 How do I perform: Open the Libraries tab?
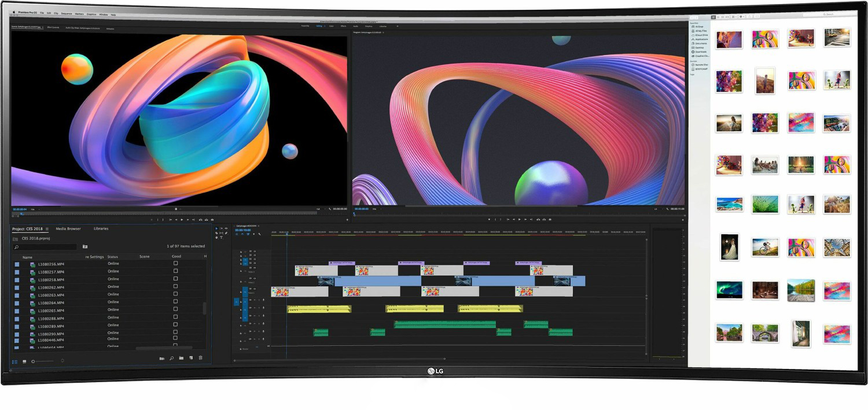(x=101, y=229)
